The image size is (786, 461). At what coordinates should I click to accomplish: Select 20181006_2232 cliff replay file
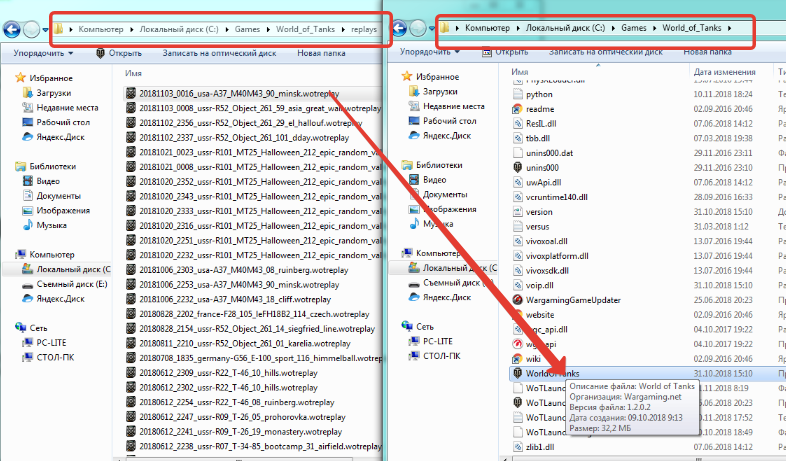pos(235,299)
